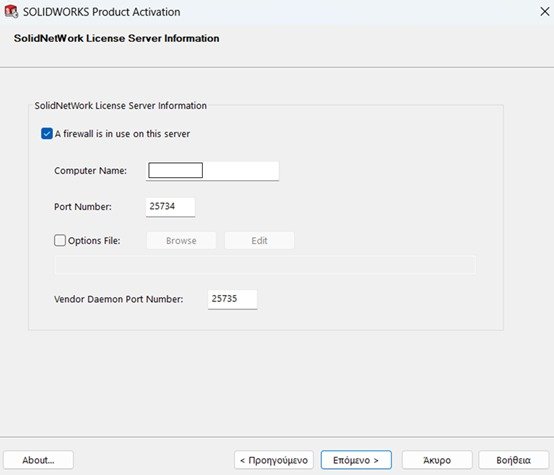The height and width of the screenshot is (475, 554).
Task: Focus the Computer Name input field
Action: click(212, 171)
